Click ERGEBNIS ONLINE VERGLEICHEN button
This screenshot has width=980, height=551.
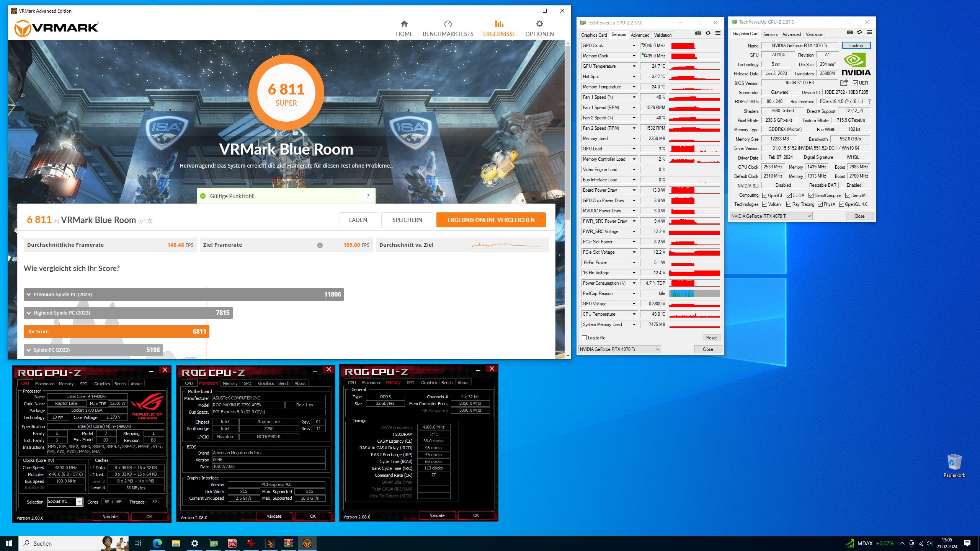[x=491, y=220]
